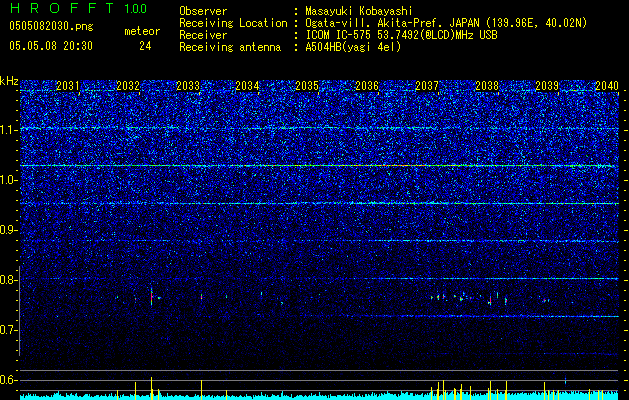
Task: Click the ICOM IC-575 receiver text
Action: coord(401,35)
